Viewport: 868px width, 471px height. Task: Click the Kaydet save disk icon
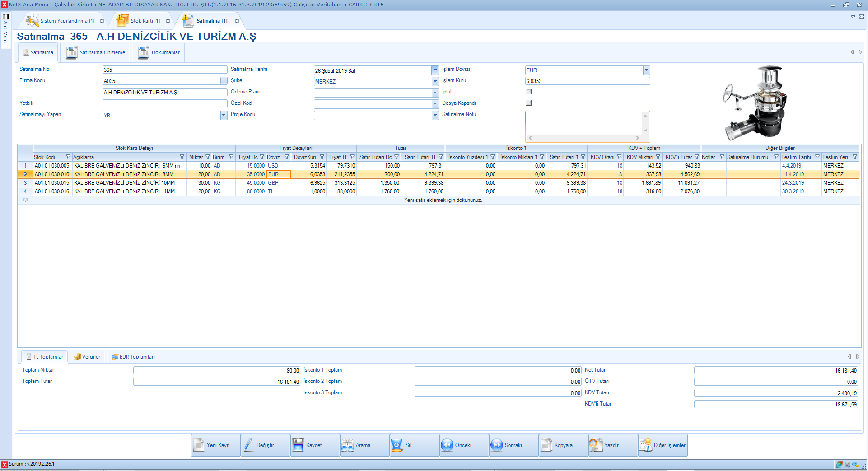[298, 445]
